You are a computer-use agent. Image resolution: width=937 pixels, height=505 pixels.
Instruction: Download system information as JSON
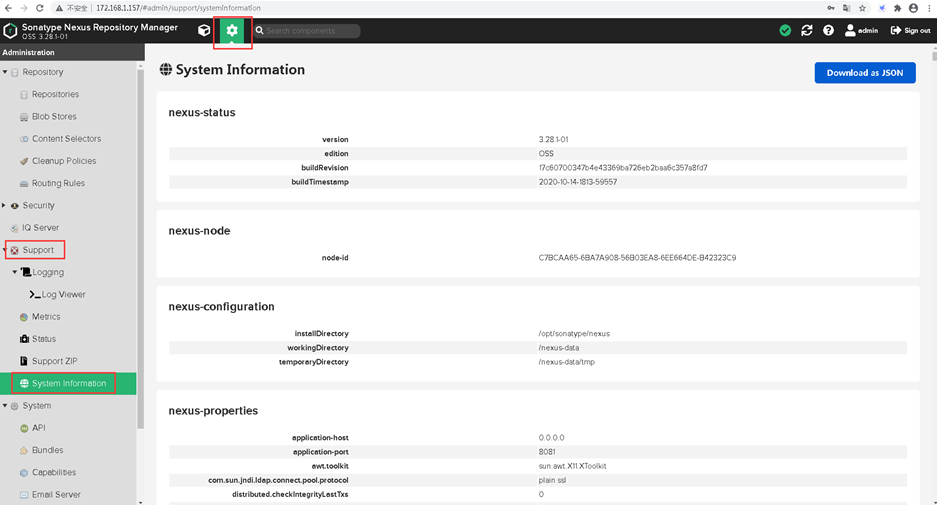pyautogui.click(x=865, y=73)
